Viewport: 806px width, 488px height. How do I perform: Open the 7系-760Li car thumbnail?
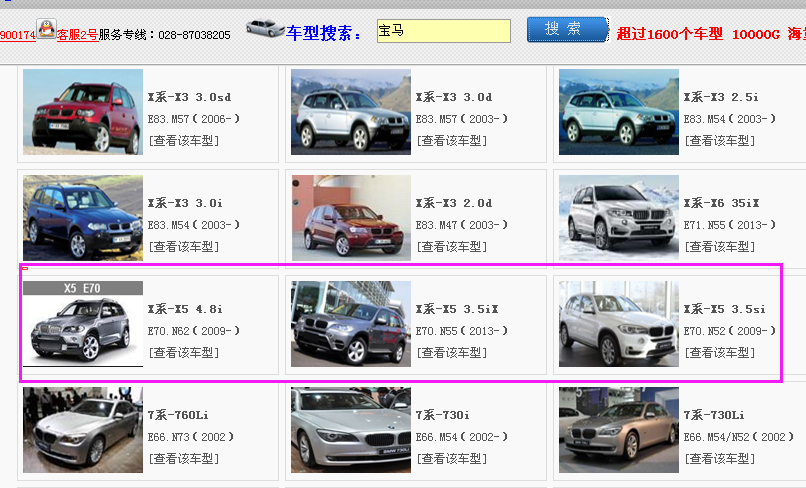83,430
